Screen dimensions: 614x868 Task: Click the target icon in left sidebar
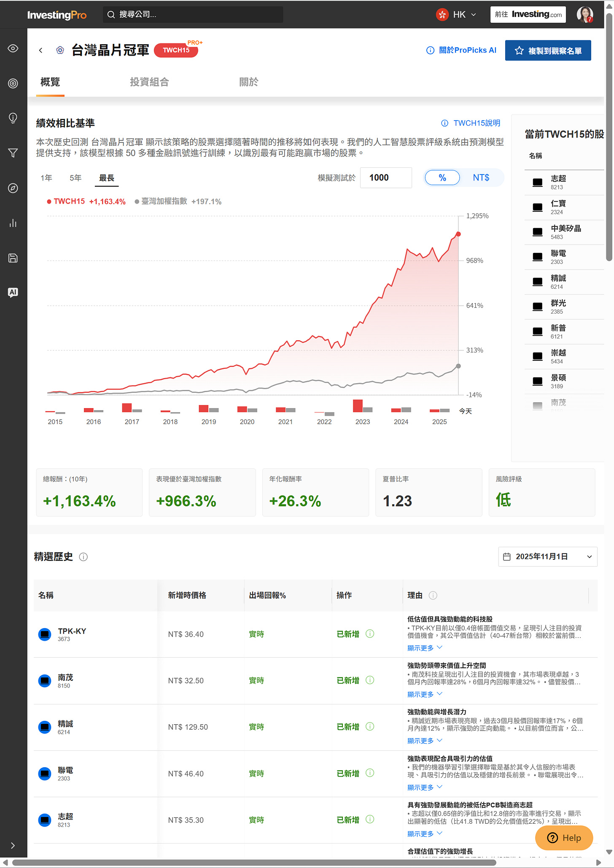click(x=13, y=83)
